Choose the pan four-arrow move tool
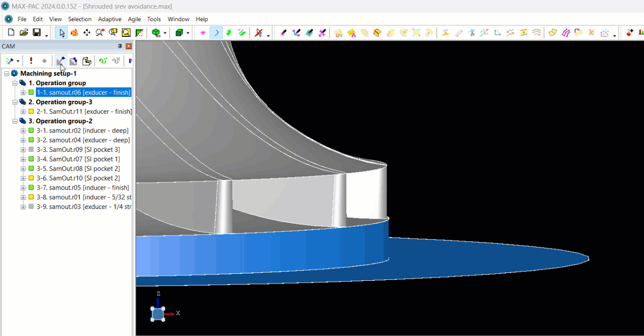Image resolution: width=644 pixels, height=336 pixels. pyautogui.click(x=87, y=33)
